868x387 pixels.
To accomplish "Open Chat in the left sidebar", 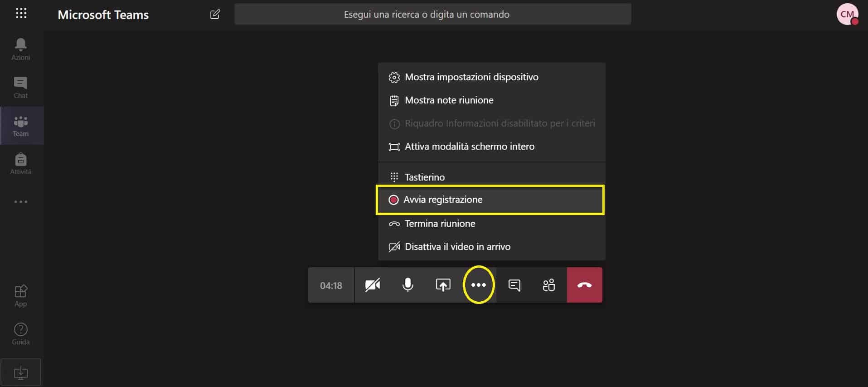I will pyautogui.click(x=21, y=88).
